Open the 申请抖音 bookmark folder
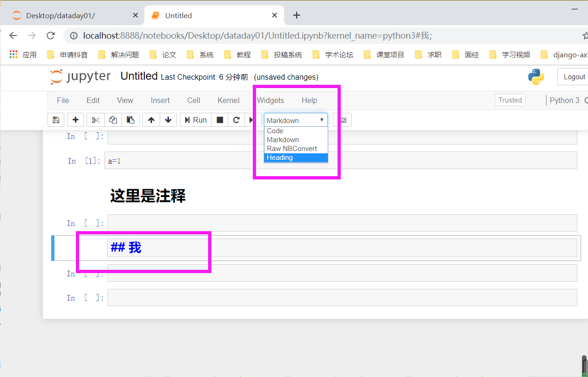 [x=68, y=55]
